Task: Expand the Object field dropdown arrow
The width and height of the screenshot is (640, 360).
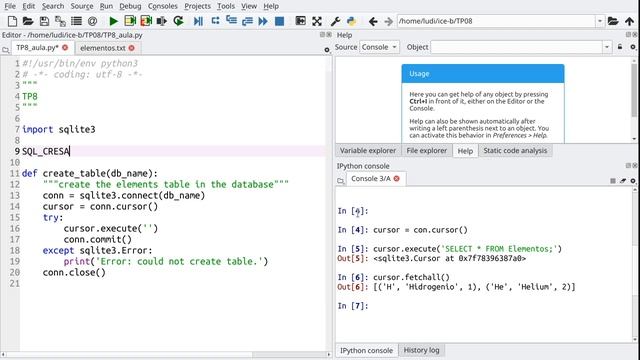Action: (607, 47)
